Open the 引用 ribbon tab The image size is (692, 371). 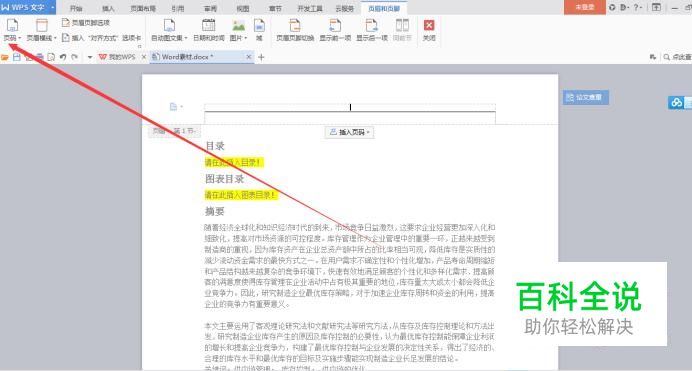(178, 8)
